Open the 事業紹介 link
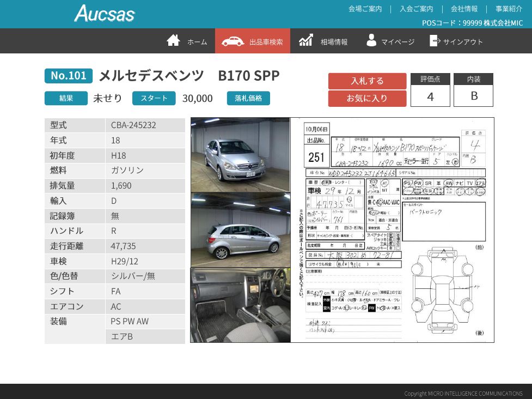532x399 pixels. tap(509, 9)
